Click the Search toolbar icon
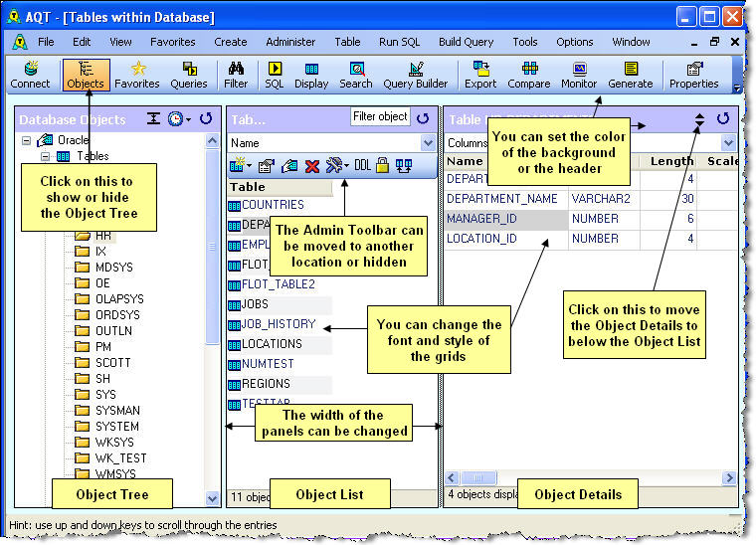Viewport: 756px width, 545px height. pos(356,75)
